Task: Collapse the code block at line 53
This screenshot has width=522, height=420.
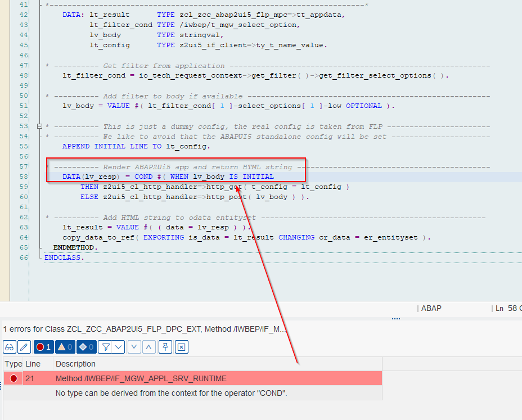Action: coord(39,127)
